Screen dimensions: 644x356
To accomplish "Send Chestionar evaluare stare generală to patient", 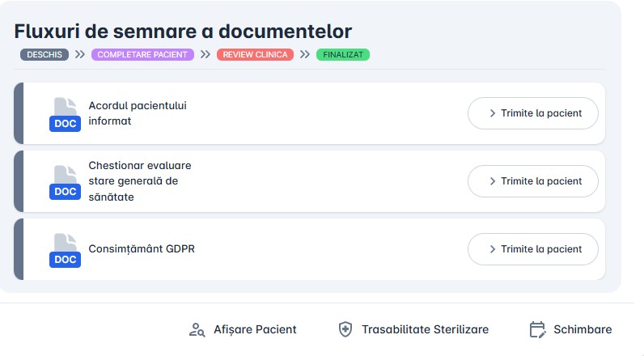I will click(x=533, y=181).
